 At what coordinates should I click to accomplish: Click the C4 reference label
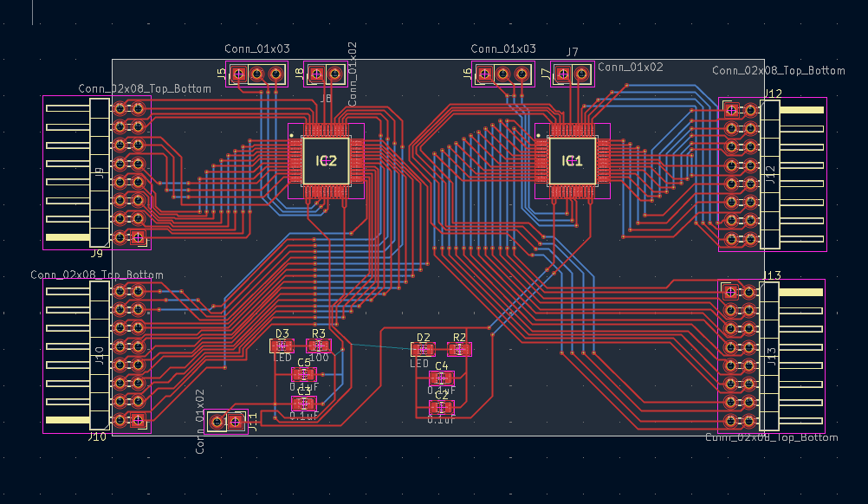click(441, 365)
